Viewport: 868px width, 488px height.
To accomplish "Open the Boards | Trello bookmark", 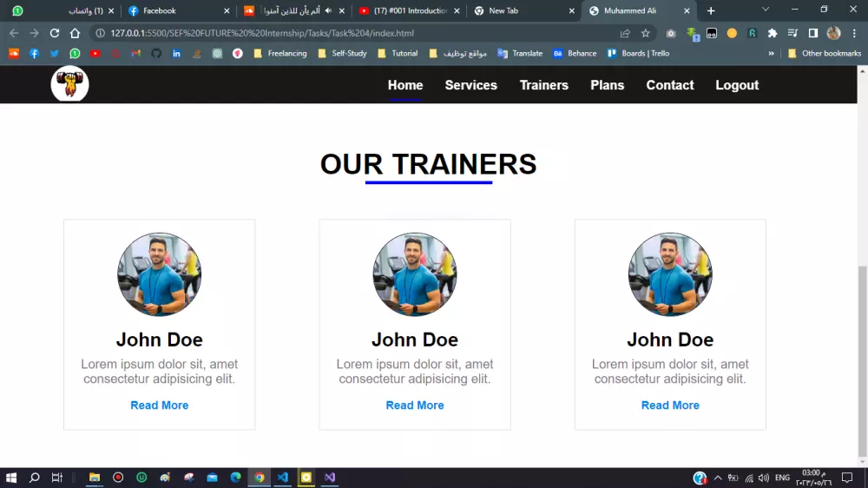I will click(638, 54).
